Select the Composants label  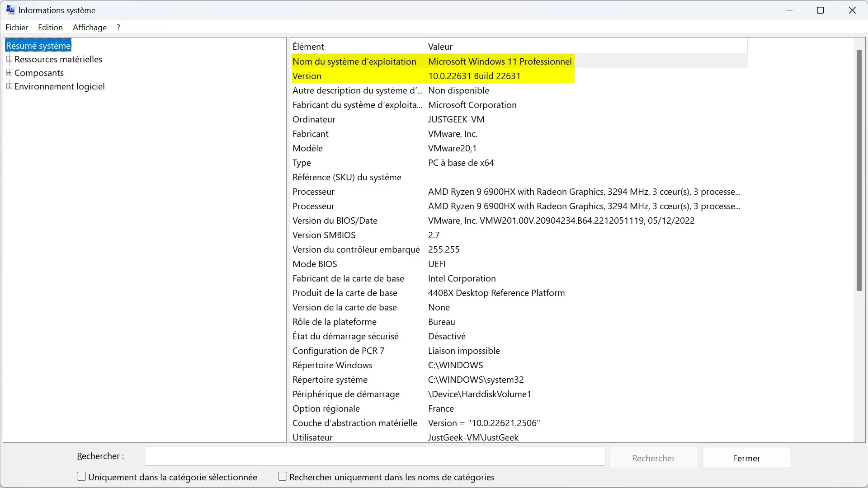pos(39,73)
